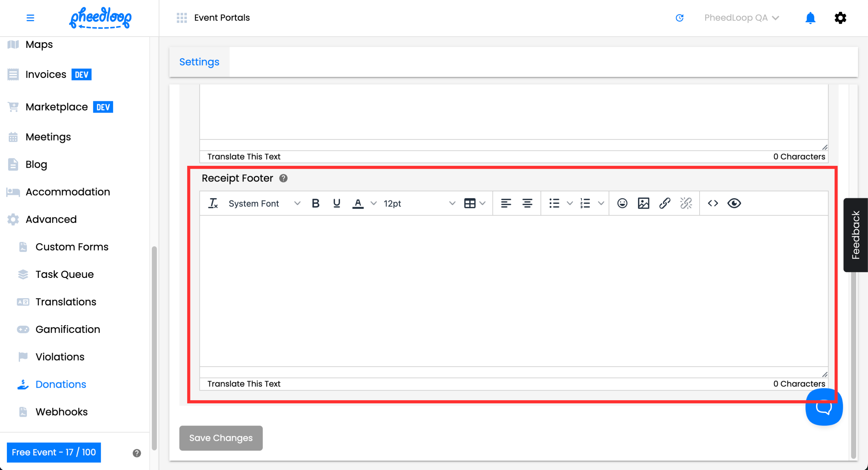Open bullet list style options arrow
This screenshot has width=868, height=470.
pos(570,203)
